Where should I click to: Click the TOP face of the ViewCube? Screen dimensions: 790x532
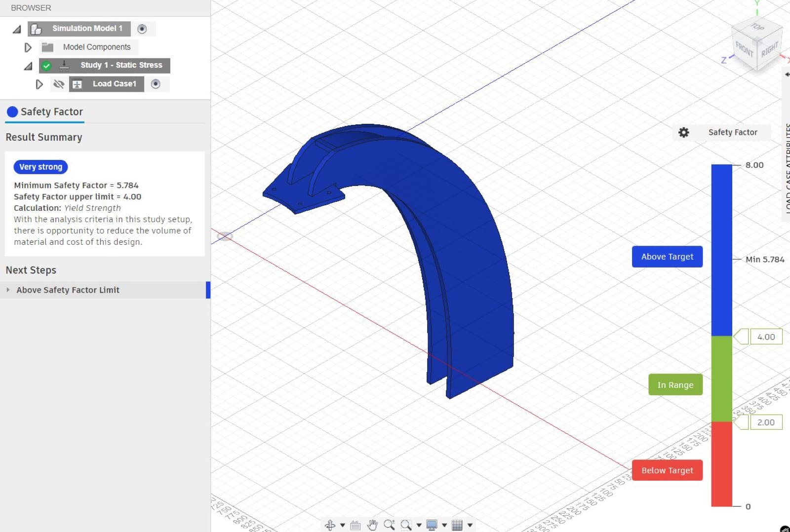coord(757,27)
